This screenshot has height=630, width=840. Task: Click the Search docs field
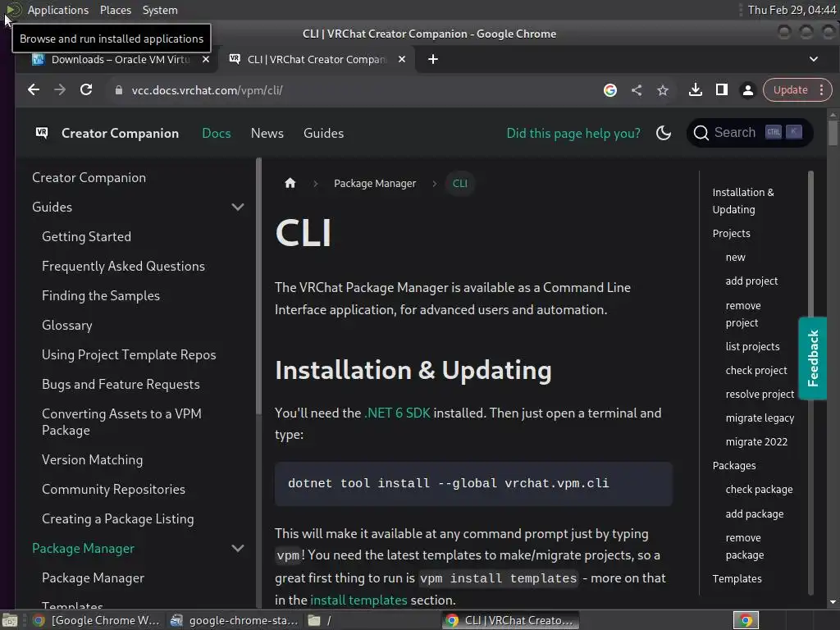(750, 132)
